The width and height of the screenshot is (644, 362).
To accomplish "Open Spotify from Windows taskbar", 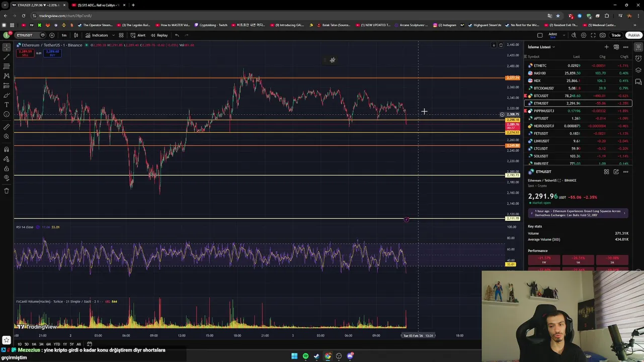I will (x=305, y=356).
